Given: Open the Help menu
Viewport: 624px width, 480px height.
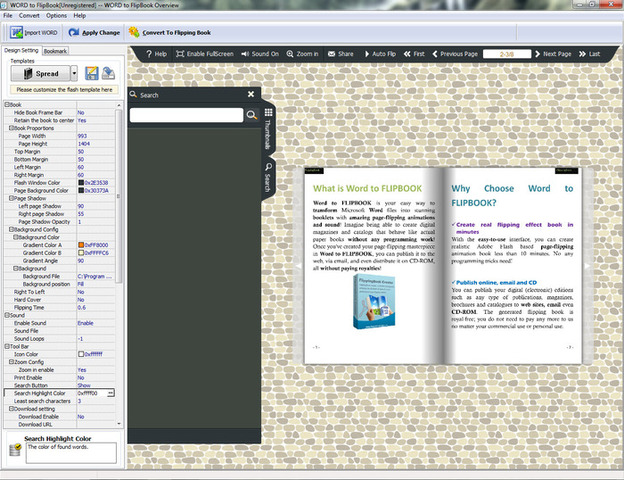Looking at the screenshot, I should tap(79, 16).
